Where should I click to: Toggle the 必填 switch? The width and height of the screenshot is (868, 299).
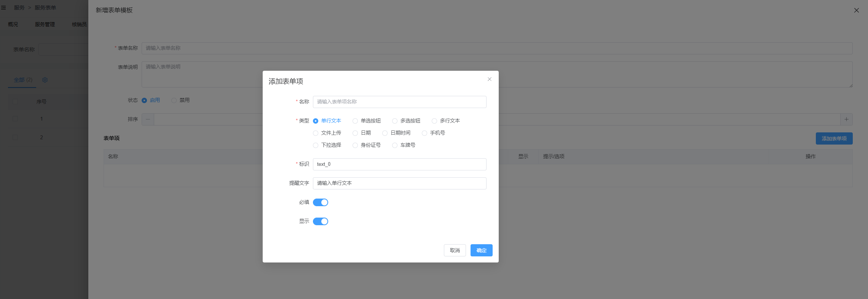(321, 202)
